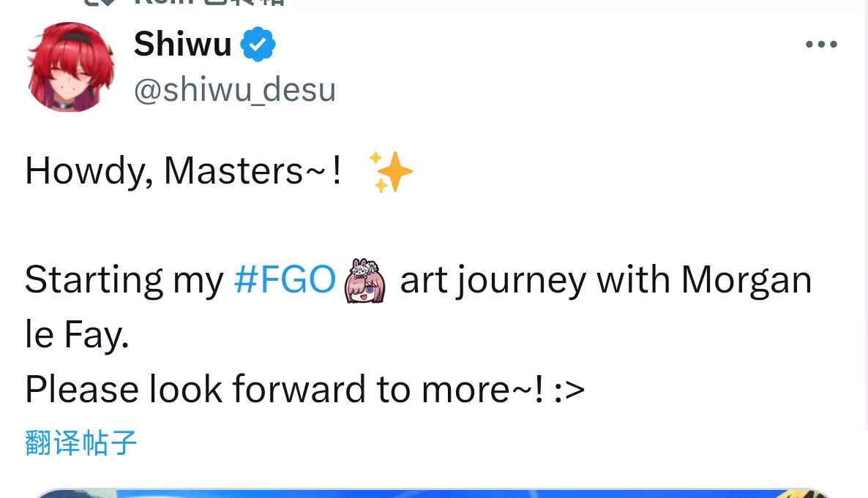This screenshot has width=868, height=498.
Task: Click the word "Morgan" in the post
Action: click(x=747, y=280)
